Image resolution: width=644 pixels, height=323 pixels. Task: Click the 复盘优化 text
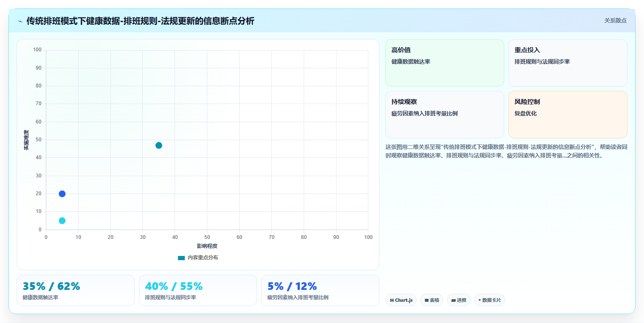(x=525, y=114)
